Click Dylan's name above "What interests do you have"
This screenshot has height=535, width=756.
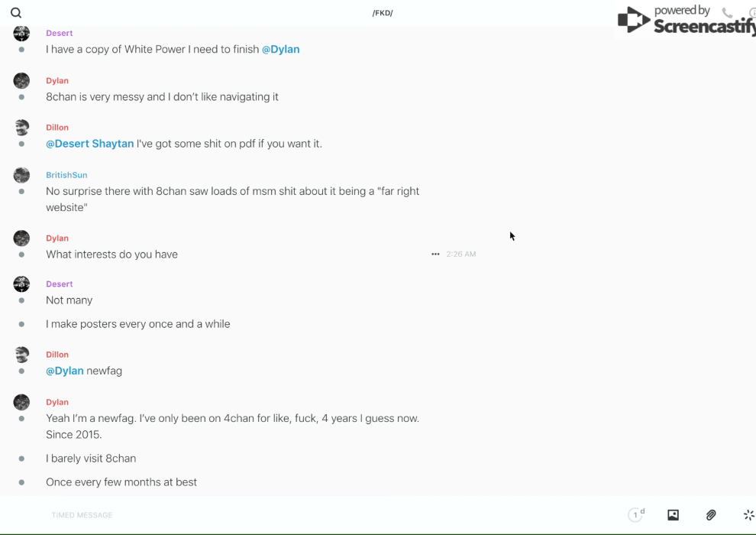coord(57,238)
